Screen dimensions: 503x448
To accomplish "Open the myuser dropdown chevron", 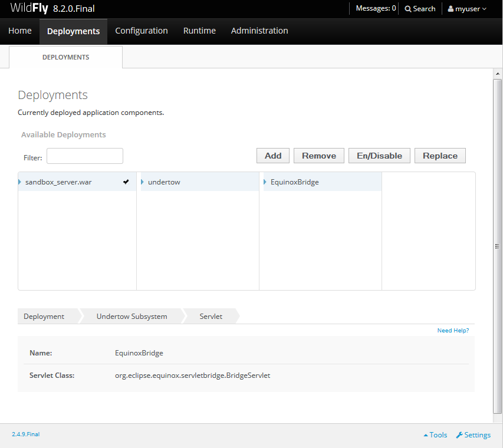I will coord(484,9).
